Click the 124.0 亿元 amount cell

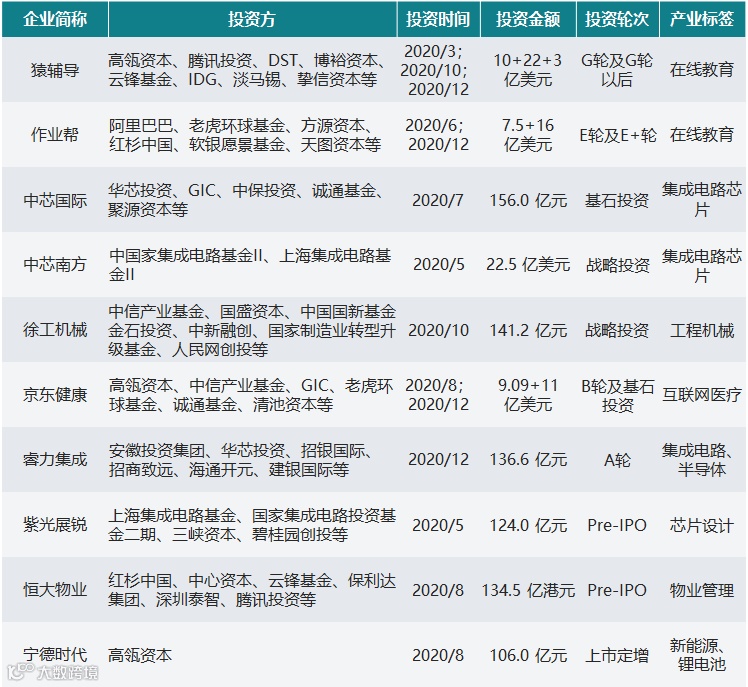[x=528, y=525]
